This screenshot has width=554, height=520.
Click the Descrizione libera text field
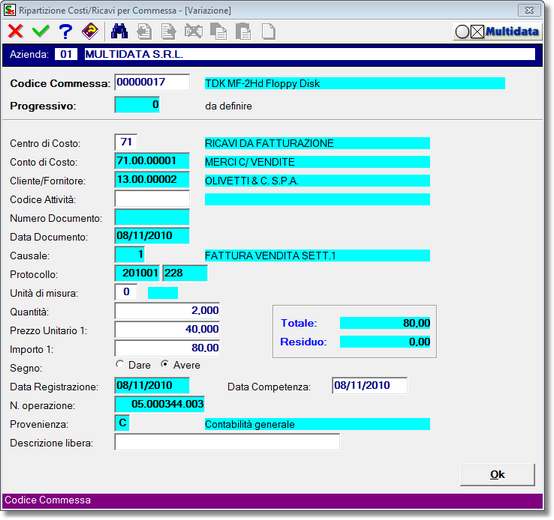pyautogui.click(x=227, y=442)
